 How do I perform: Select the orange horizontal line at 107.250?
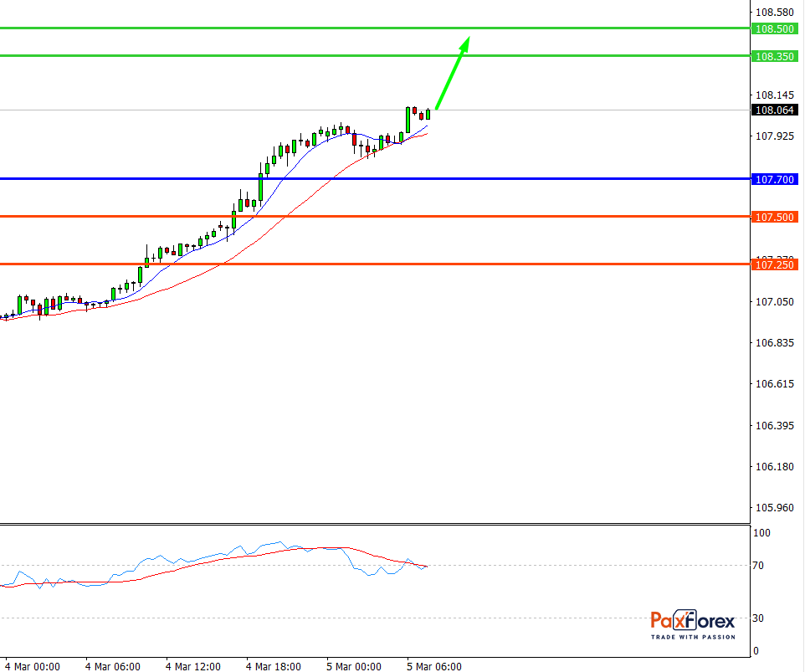point(375,264)
